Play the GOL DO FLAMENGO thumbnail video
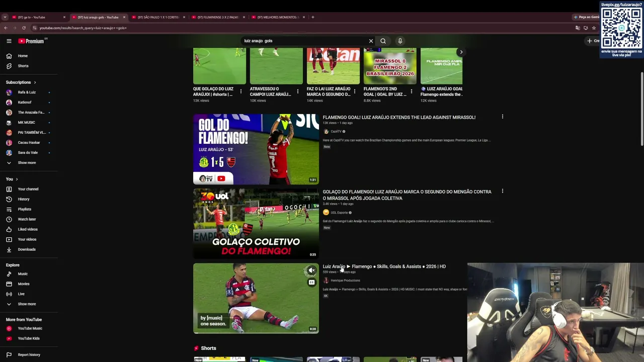 [256, 149]
